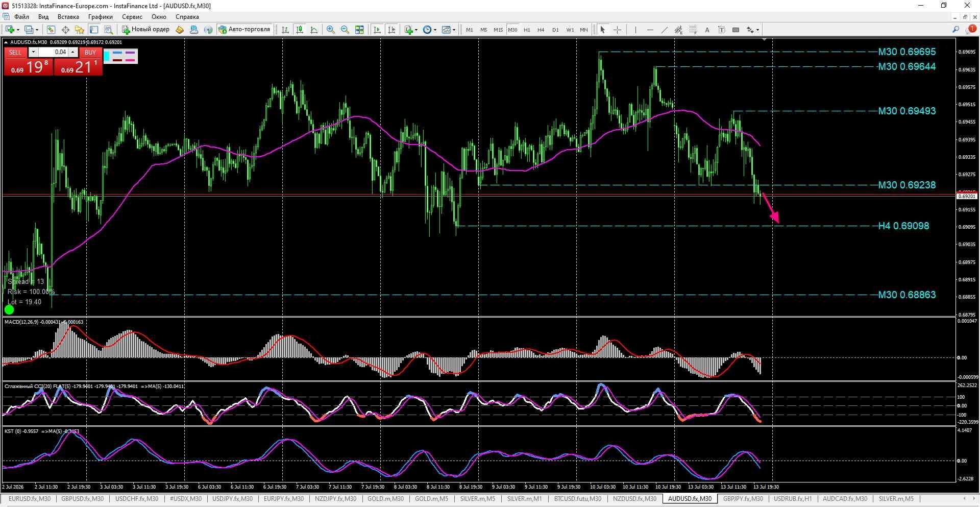Toggle Авто-торговля auto trading
Viewport: 980px width, 507px height.
click(x=244, y=30)
